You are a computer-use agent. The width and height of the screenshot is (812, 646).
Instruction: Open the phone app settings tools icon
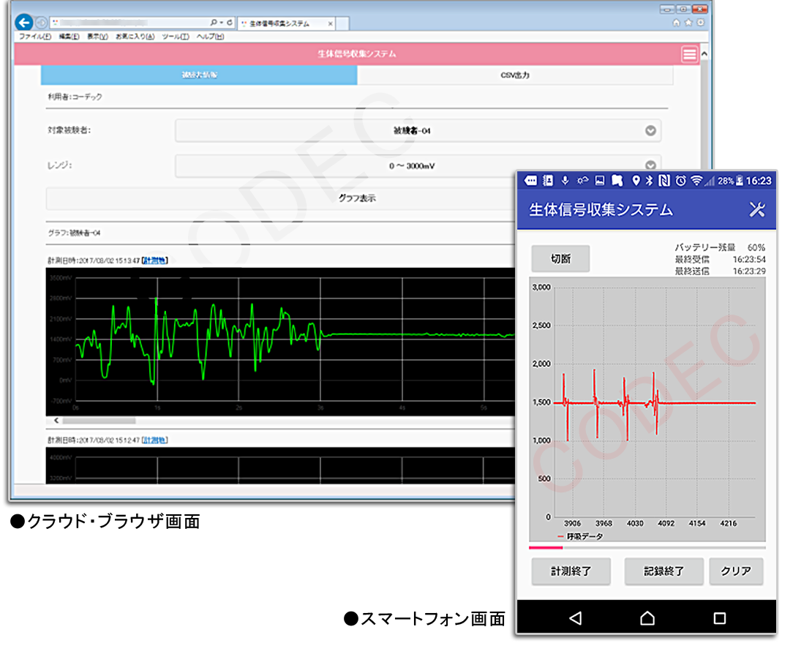click(x=757, y=209)
